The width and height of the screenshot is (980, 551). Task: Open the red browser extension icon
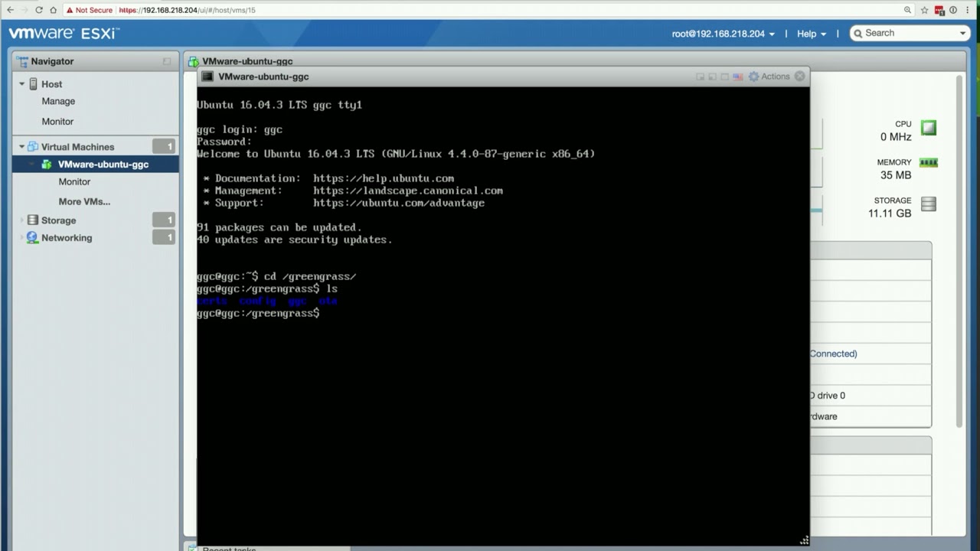click(x=939, y=10)
